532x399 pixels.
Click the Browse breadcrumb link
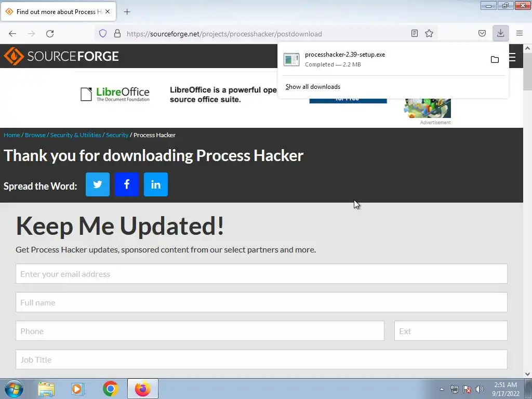[x=35, y=135]
